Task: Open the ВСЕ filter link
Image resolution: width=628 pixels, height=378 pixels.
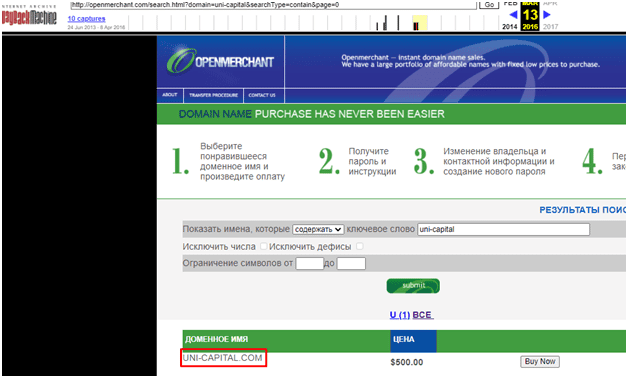Action: (x=423, y=315)
